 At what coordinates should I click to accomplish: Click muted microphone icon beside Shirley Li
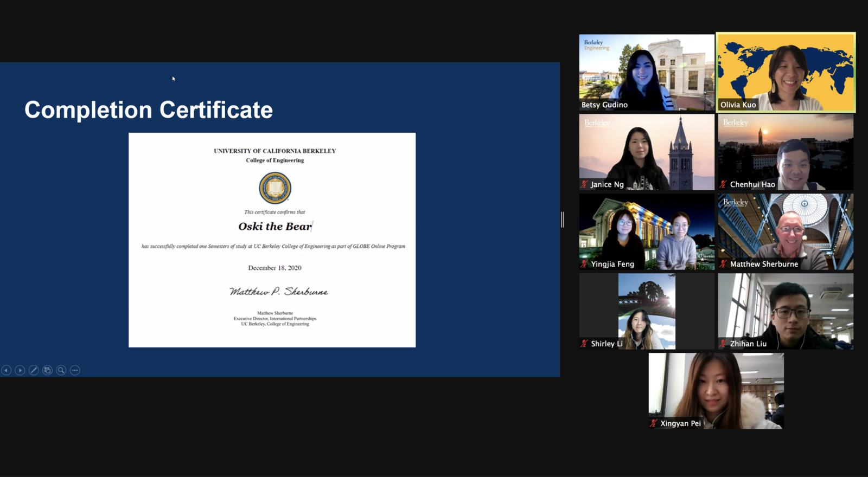point(584,344)
